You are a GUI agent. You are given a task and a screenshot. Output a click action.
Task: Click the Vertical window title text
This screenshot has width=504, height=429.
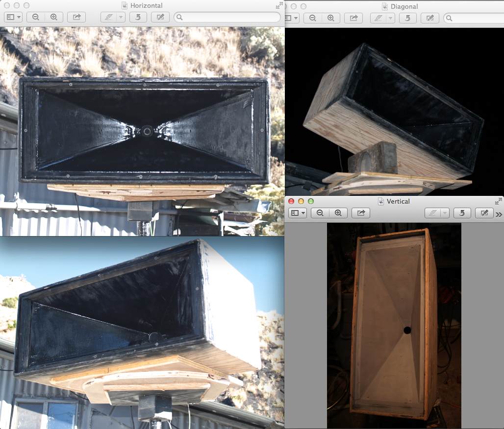pos(398,201)
